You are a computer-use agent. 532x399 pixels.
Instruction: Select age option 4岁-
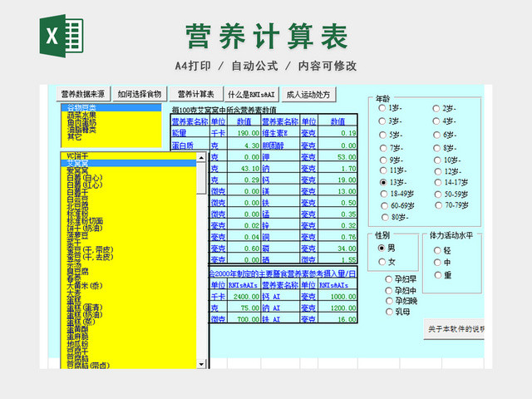[436, 121]
